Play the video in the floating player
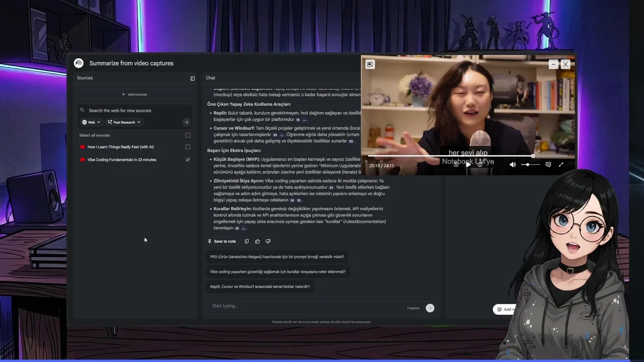644x362 pixels. pyautogui.click(x=468, y=164)
